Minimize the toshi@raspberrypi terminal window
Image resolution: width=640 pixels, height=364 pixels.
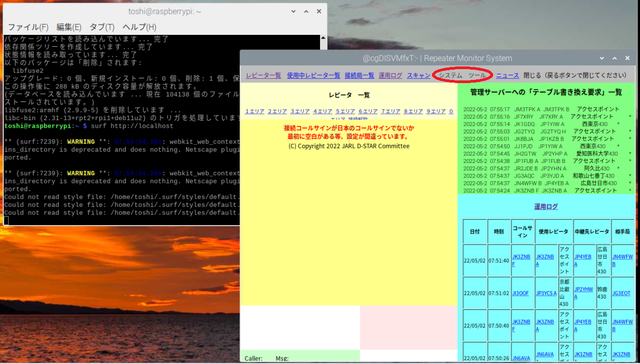click(x=293, y=11)
